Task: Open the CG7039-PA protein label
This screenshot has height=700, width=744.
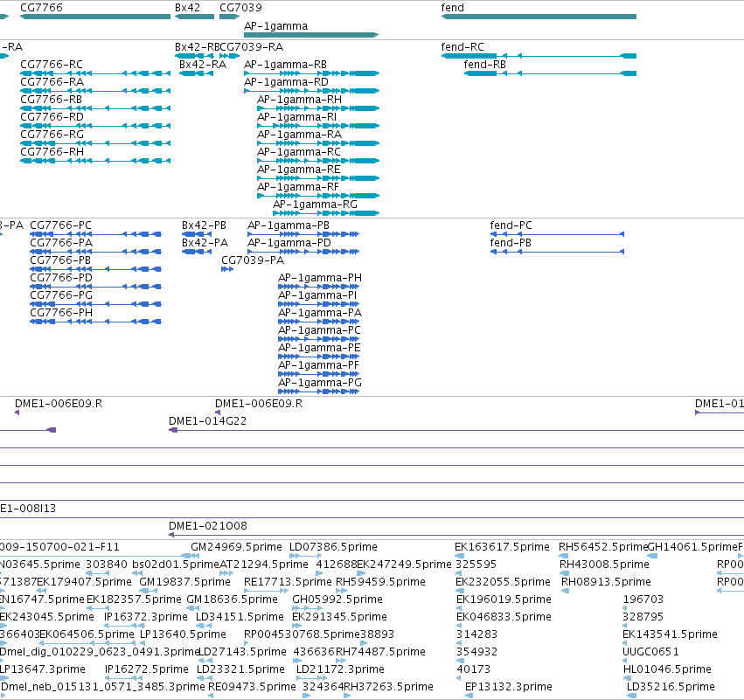Action: click(253, 260)
